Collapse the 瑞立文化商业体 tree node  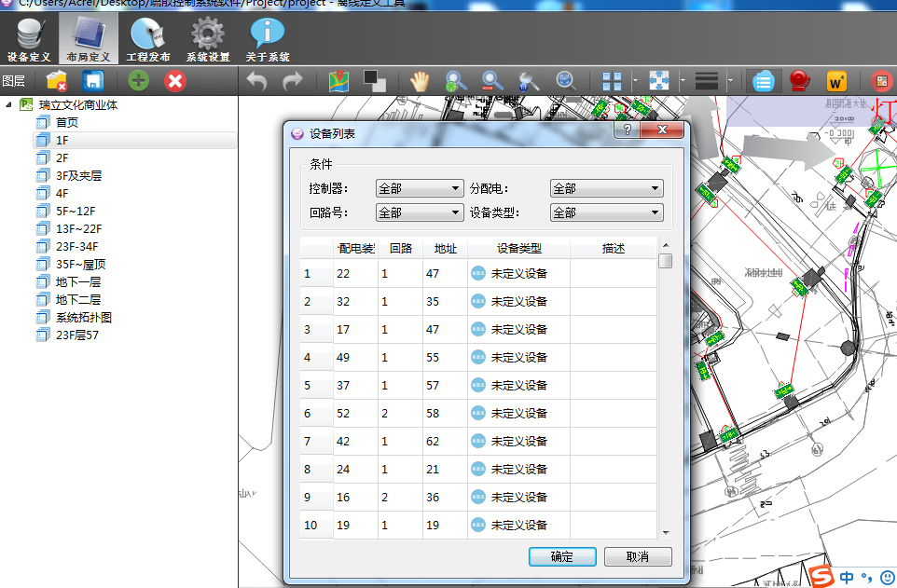tap(8, 104)
